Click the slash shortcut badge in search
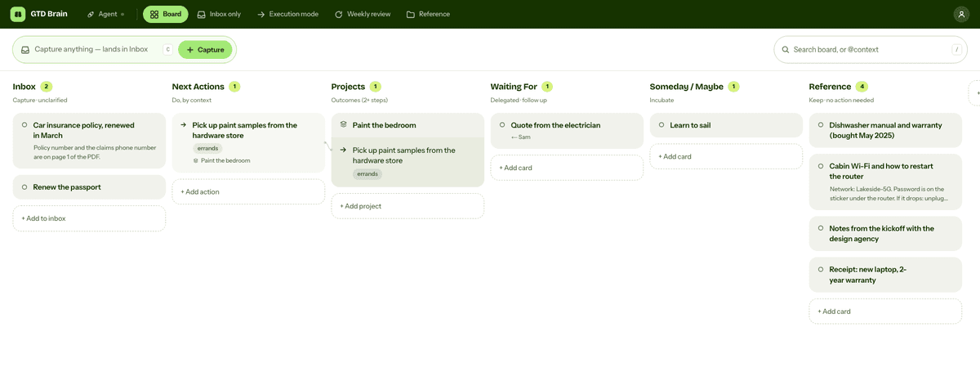 pyautogui.click(x=955, y=50)
